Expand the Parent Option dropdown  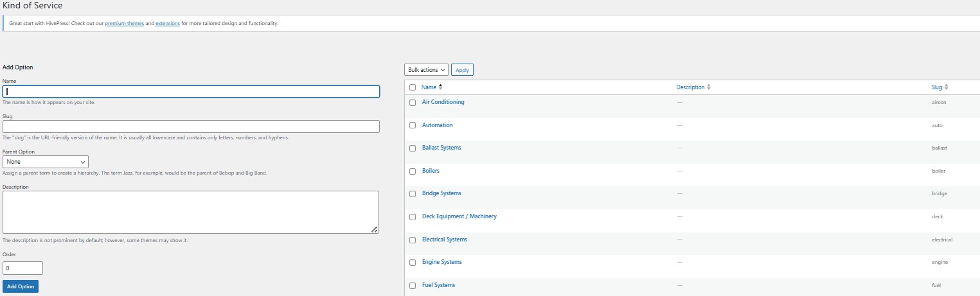tap(46, 162)
